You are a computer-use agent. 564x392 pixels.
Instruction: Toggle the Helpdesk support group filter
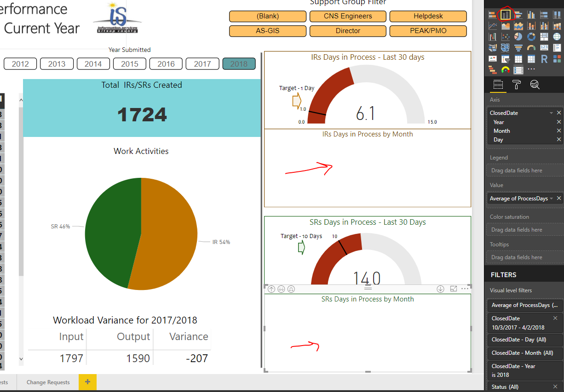point(428,16)
